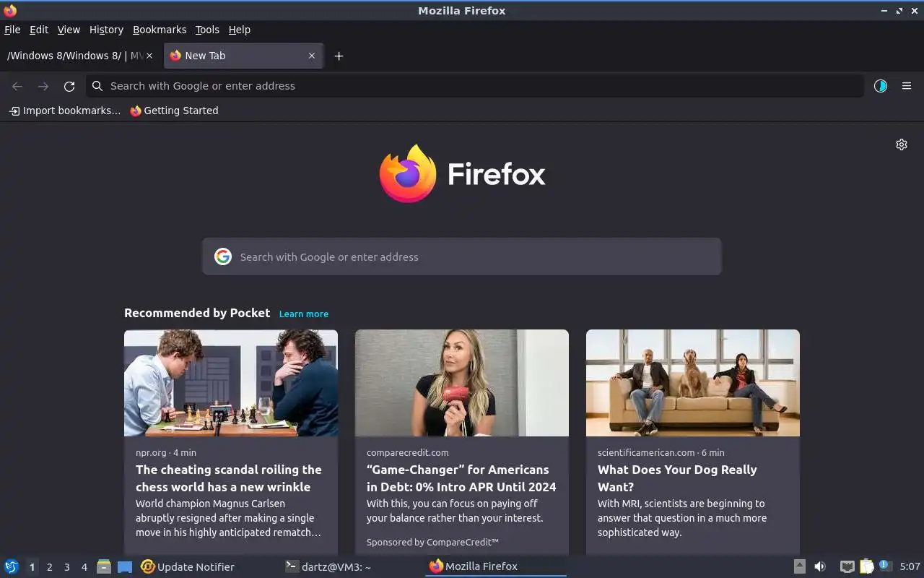Open the hamburger application menu
This screenshot has height=578, width=924.
pos(907,86)
